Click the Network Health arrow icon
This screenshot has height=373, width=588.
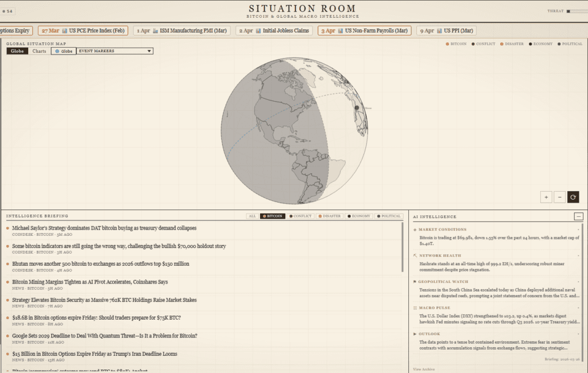[x=415, y=255]
